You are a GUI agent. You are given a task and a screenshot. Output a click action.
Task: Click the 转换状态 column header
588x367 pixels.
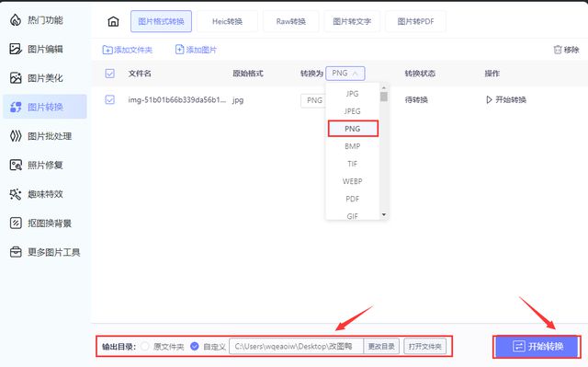[420, 74]
